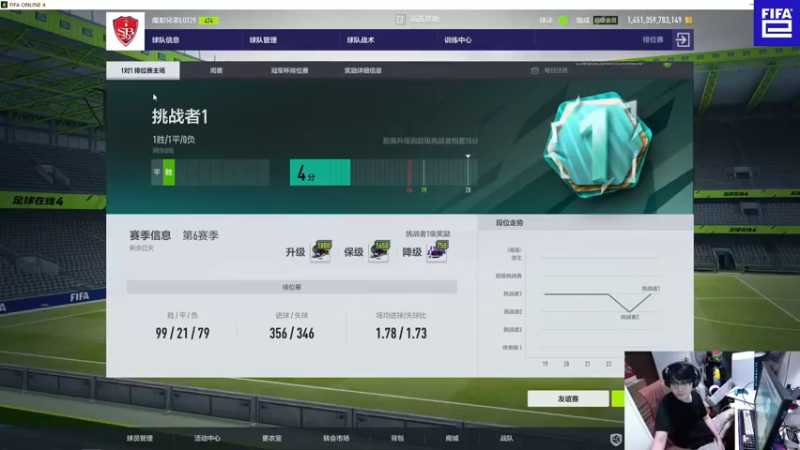Click the red SB club crest
The width and height of the screenshot is (800, 450).
click(x=126, y=31)
